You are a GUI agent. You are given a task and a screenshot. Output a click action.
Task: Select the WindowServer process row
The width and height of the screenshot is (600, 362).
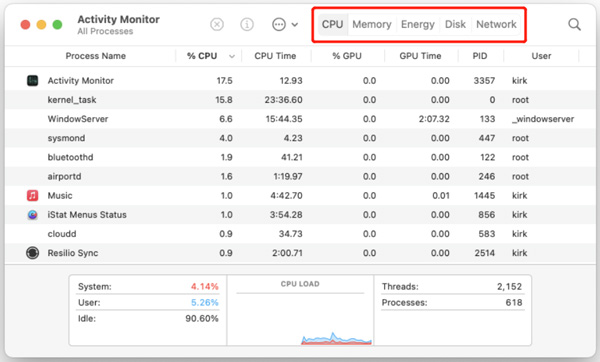point(300,119)
